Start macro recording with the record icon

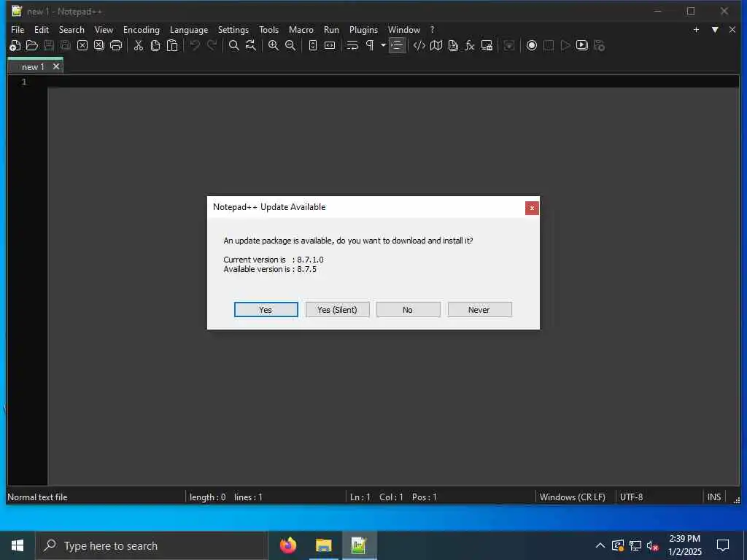[532, 46]
